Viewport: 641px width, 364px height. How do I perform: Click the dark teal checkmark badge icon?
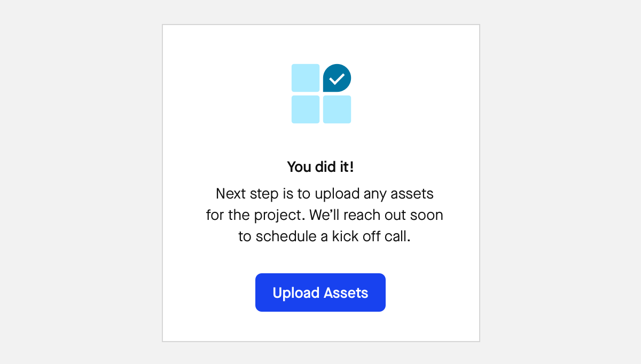tap(337, 78)
